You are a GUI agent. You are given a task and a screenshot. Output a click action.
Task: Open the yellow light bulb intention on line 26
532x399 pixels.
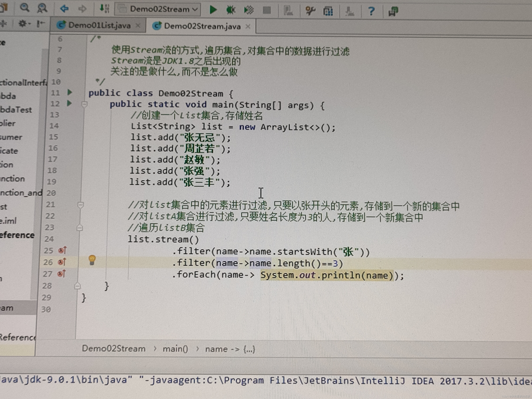pyautogui.click(x=92, y=260)
